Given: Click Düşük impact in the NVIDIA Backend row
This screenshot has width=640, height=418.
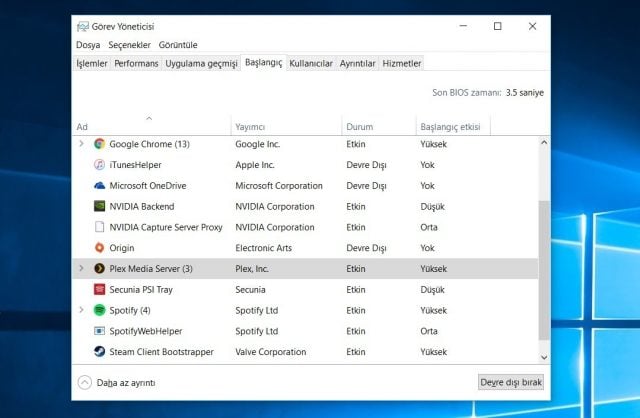Looking at the screenshot, I should tap(432, 207).
